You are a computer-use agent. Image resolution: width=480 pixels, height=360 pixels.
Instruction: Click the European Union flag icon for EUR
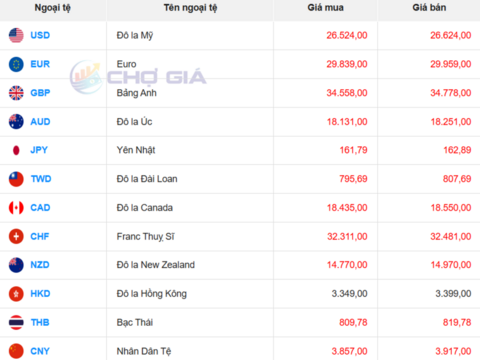pyautogui.click(x=16, y=64)
